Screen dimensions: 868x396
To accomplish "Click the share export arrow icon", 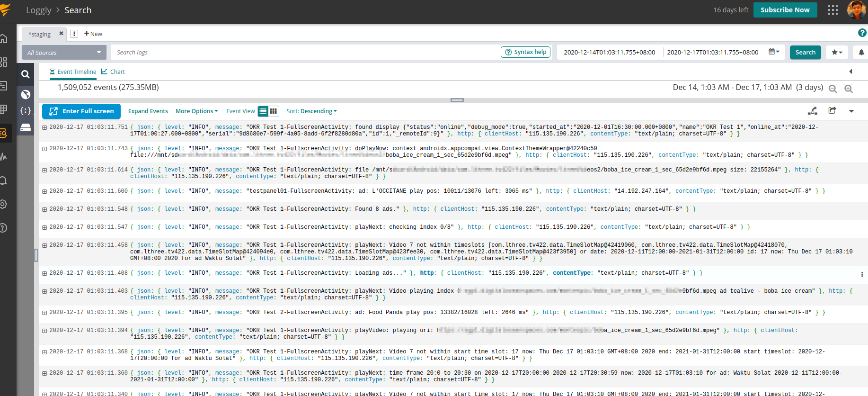I will click(x=832, y=111).
